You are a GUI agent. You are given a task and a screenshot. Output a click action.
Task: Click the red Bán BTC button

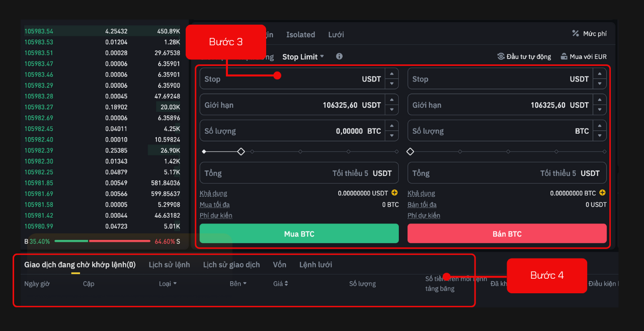[x=507, y=233]
